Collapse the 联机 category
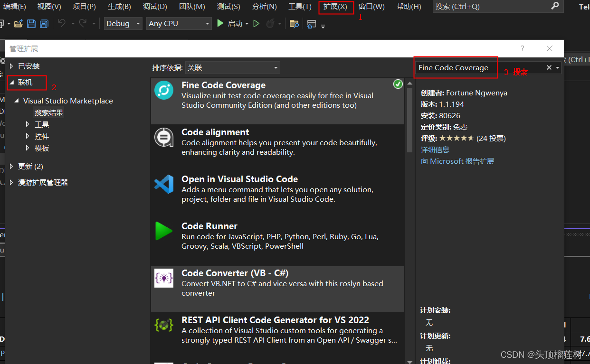Image resolution: width=590 pixels, height=364 pixels. click(12, 83)
